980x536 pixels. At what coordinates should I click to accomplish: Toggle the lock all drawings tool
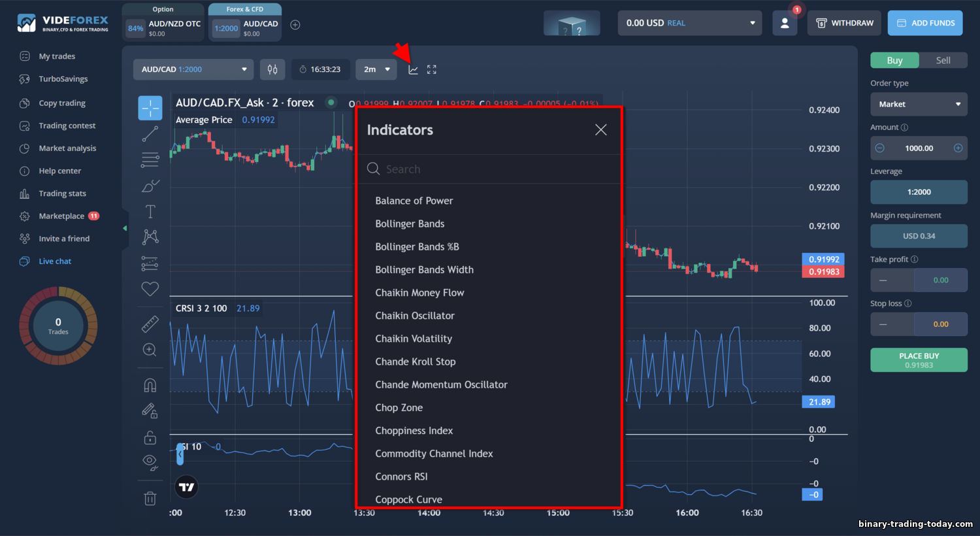coord(150,437)
